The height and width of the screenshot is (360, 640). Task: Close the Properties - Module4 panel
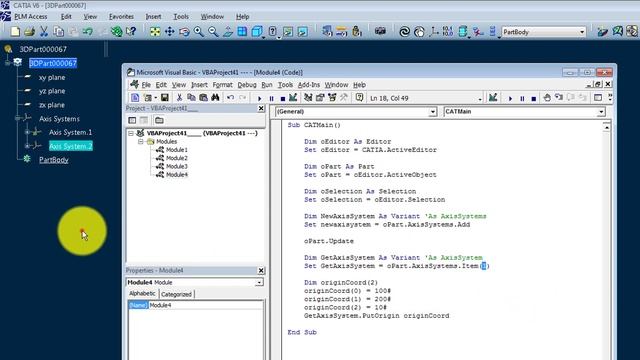coord(261,271)
